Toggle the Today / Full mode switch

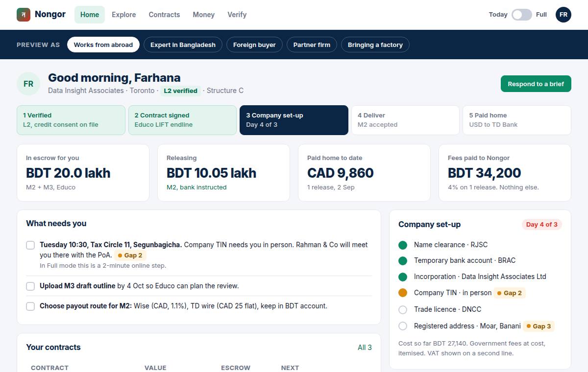tap(522, 15)
